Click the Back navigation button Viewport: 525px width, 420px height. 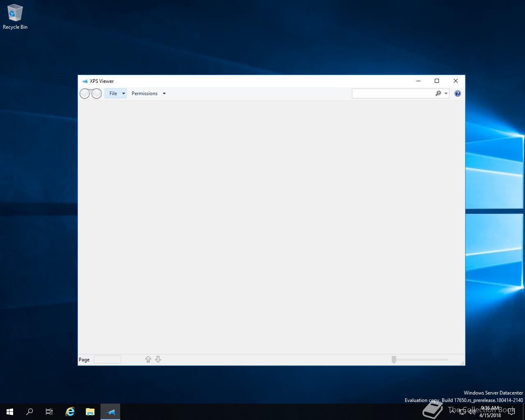pyautogui.click(x=85, y=94)
